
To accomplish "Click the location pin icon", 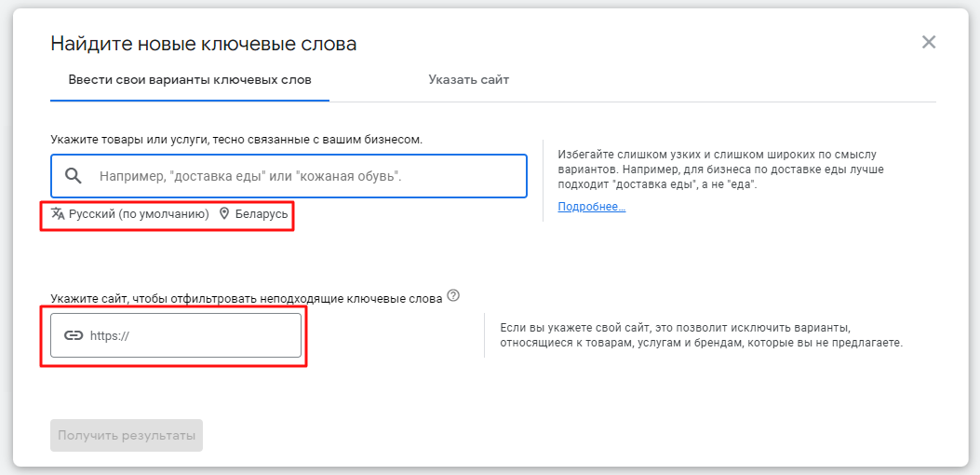I will 223,213.
